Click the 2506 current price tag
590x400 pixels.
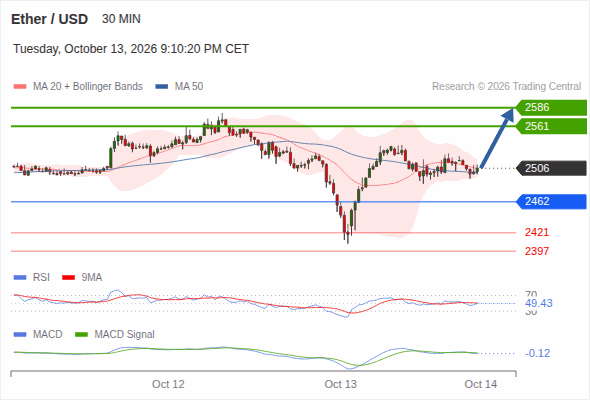click(551, 168)
